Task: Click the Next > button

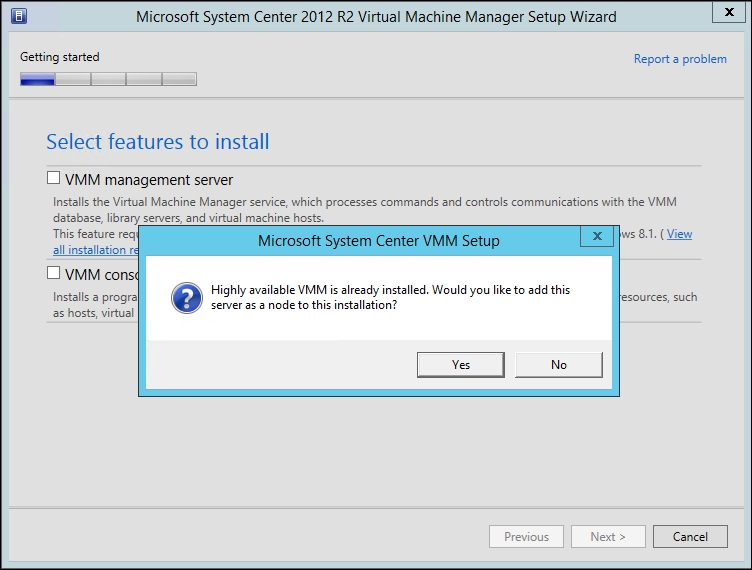Action: pyautogui.click(x=608, y=537)
